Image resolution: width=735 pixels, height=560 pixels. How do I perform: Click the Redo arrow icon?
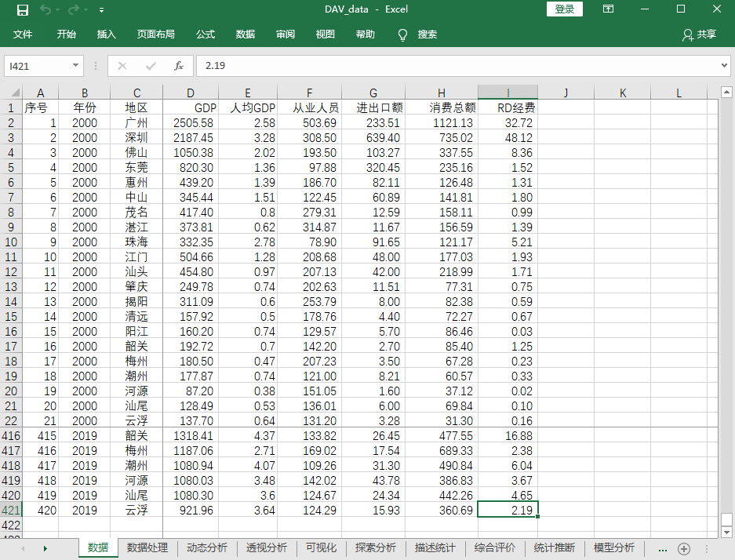[74, 9]
